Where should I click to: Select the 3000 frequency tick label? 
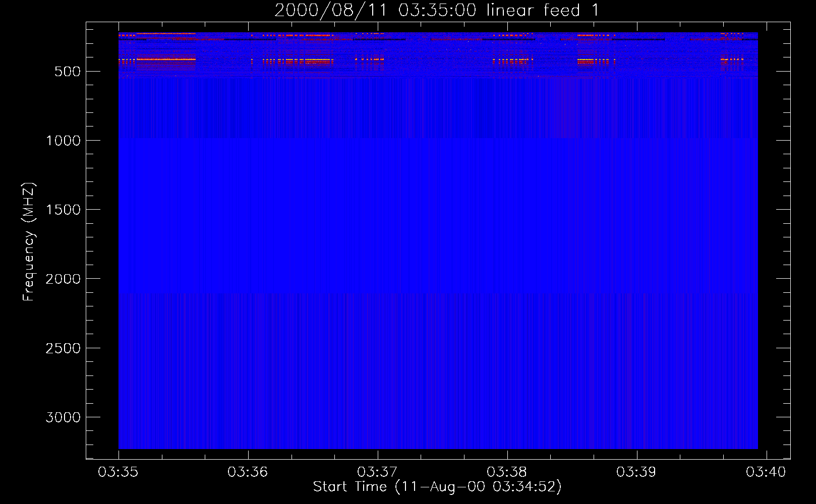pos(63,417)
